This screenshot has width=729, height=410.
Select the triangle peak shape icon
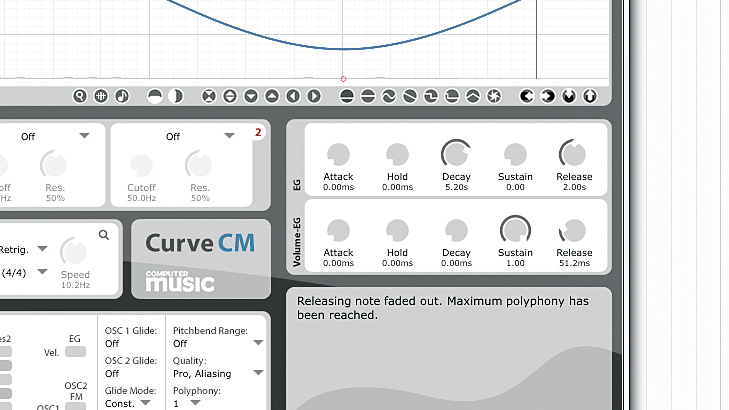(x=473, y=96)
